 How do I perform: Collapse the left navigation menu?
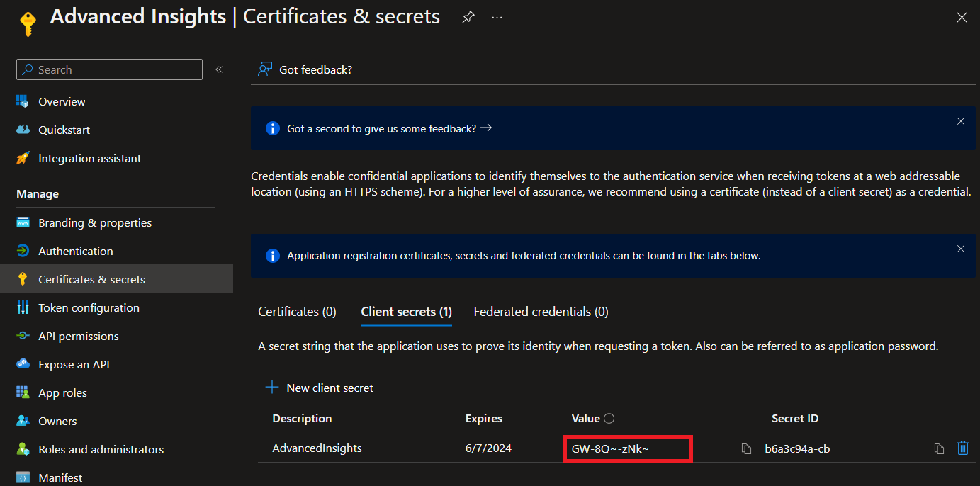219,69
